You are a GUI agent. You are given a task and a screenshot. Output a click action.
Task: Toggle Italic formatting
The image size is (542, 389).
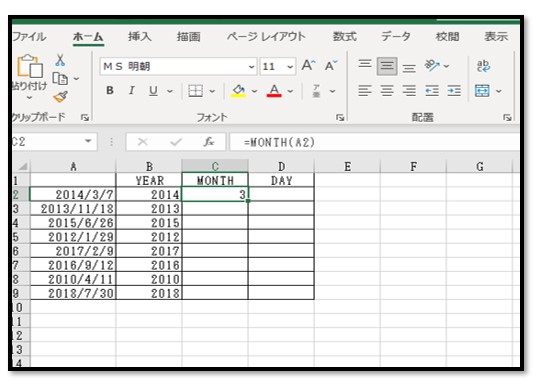pyautogui.click(x=131, y=91)
